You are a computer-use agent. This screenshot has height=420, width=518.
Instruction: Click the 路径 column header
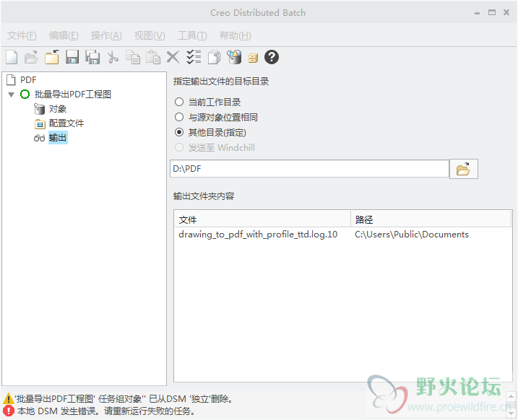431,219
